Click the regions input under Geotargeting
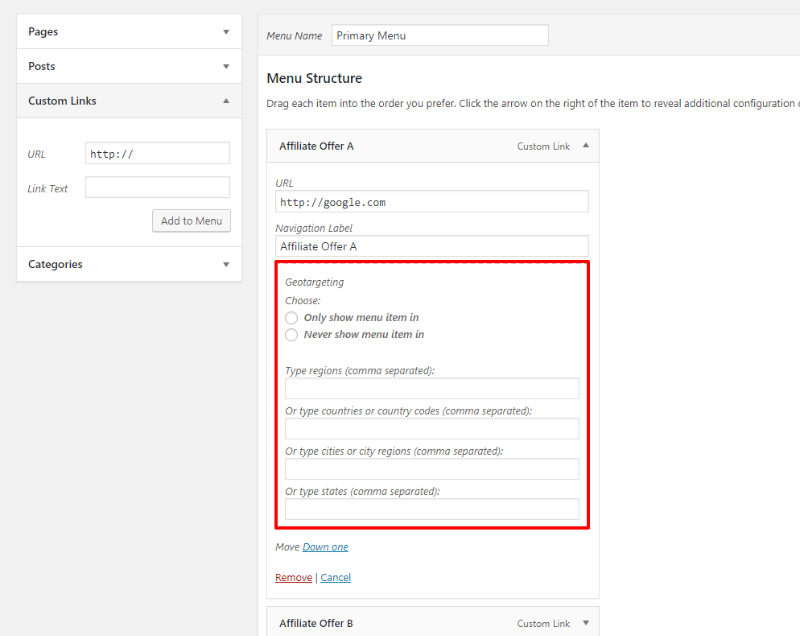The height and width of the screenshot is (636, 800). (x=432, y=388)
